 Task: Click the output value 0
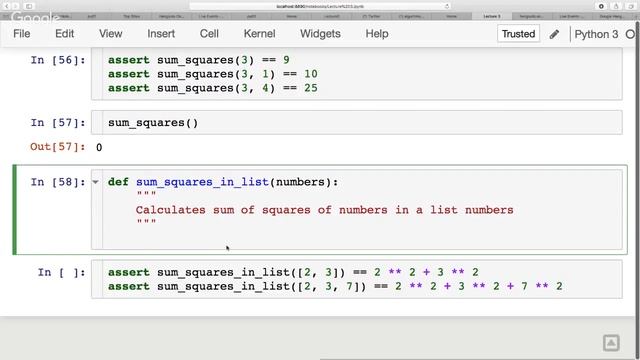99,147
